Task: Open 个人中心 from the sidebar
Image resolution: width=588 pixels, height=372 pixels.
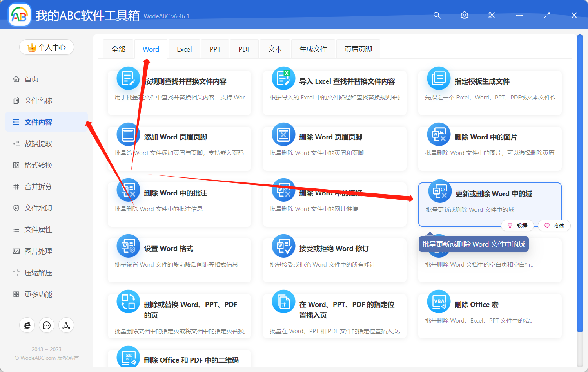Action: tap(46, 47)
